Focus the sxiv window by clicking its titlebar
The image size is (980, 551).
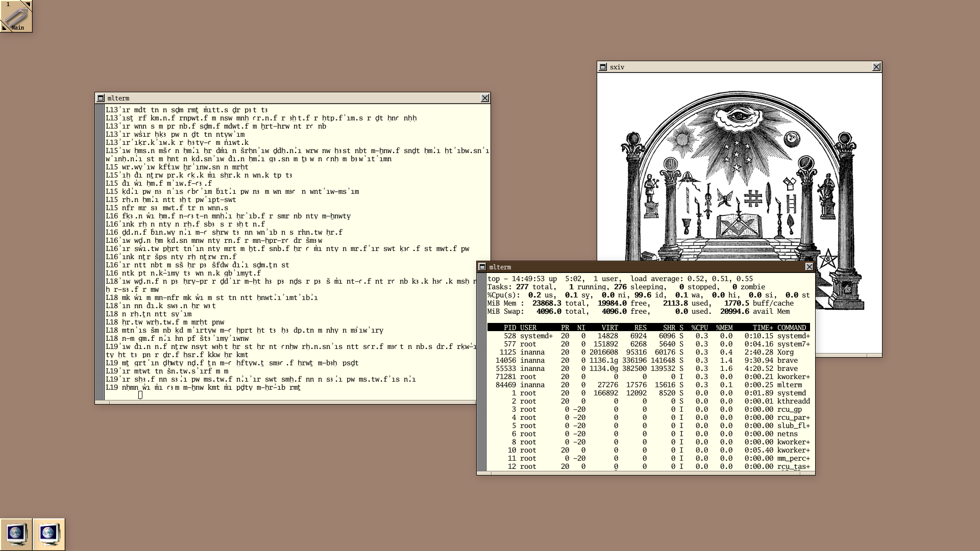[739, 67]
